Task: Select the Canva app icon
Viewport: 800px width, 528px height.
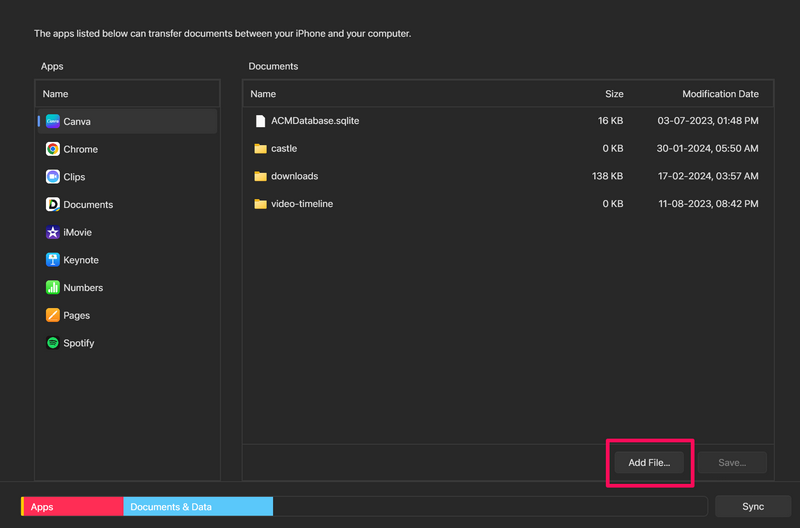Action: 53,121
